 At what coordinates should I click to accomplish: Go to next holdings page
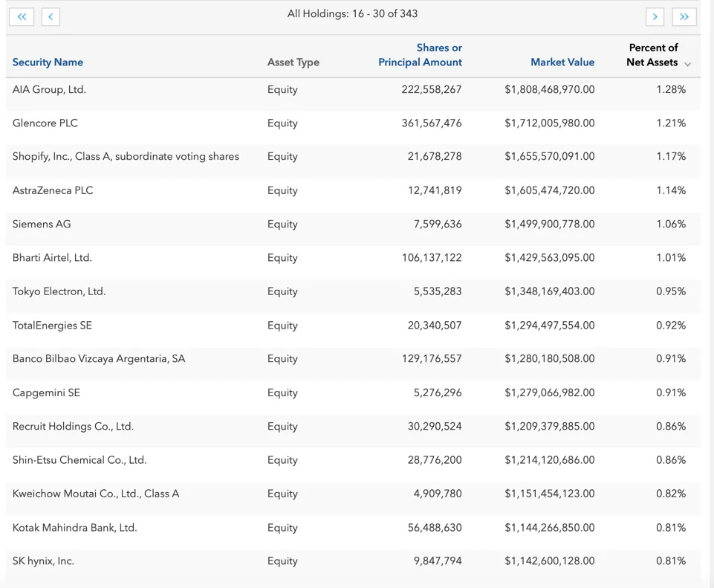[655, 16]
